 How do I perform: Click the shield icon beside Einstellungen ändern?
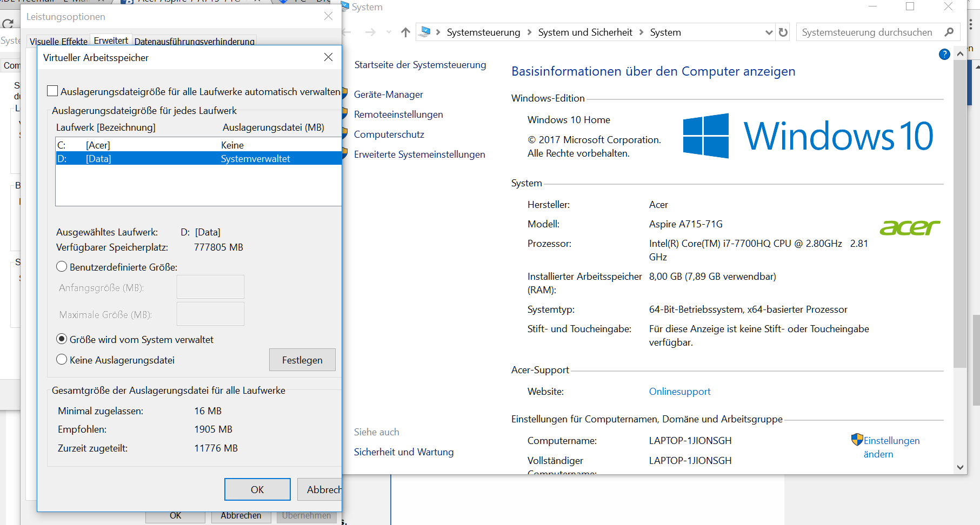[x=857, y=440]
